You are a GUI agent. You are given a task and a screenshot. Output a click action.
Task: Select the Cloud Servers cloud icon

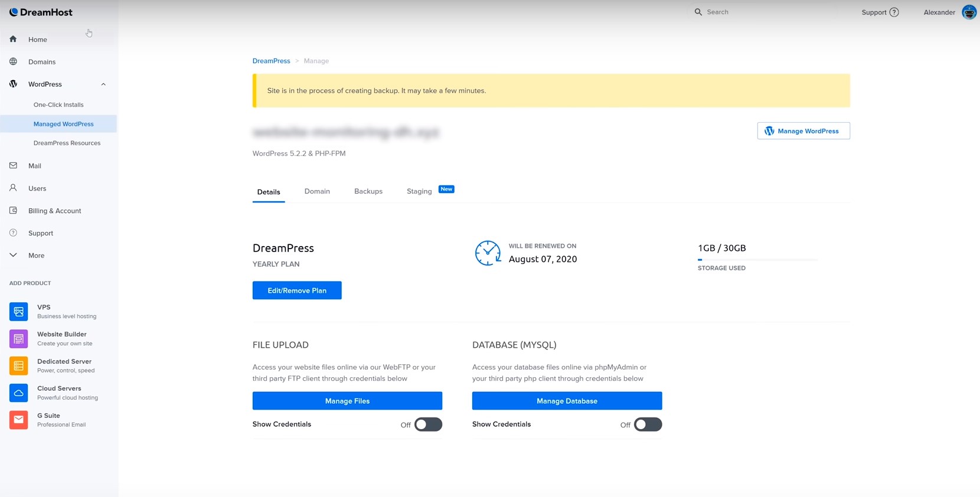[18, 393]
